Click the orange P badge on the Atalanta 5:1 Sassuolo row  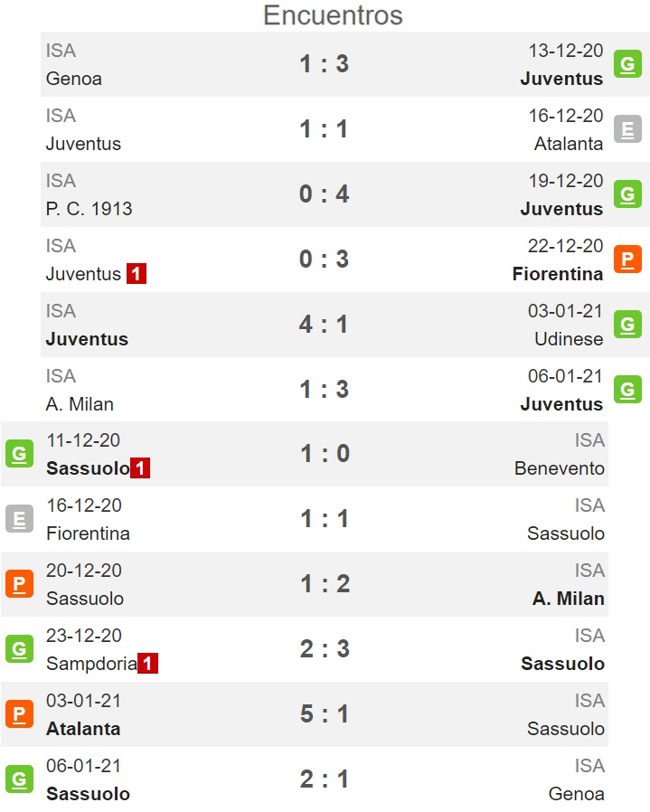tap(19, 714)
